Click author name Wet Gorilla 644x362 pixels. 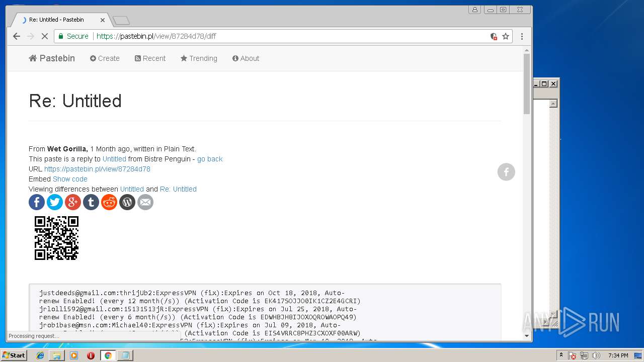(67, 149)
